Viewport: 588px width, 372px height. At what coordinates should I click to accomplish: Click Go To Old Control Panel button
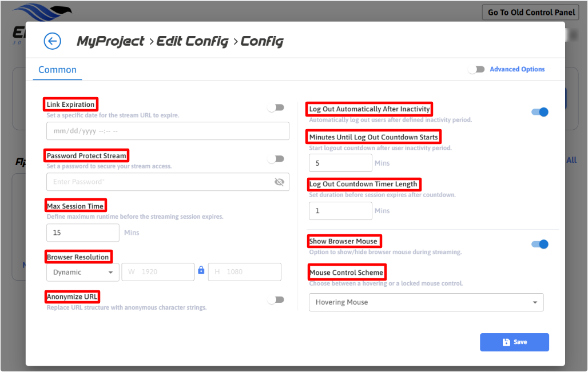tap(531, 12)
